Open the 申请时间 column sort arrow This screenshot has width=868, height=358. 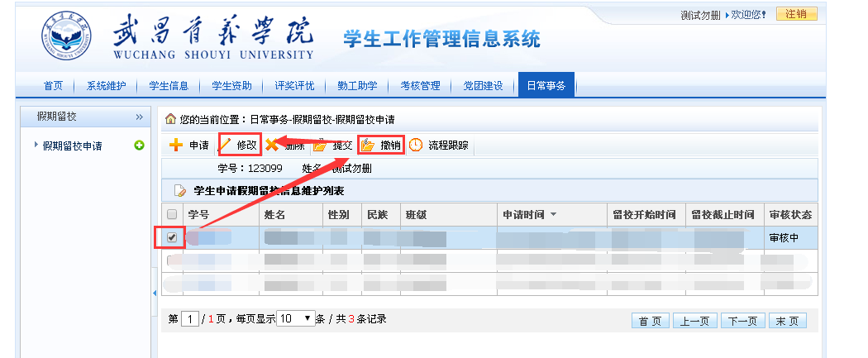click(x=553, y=215)
